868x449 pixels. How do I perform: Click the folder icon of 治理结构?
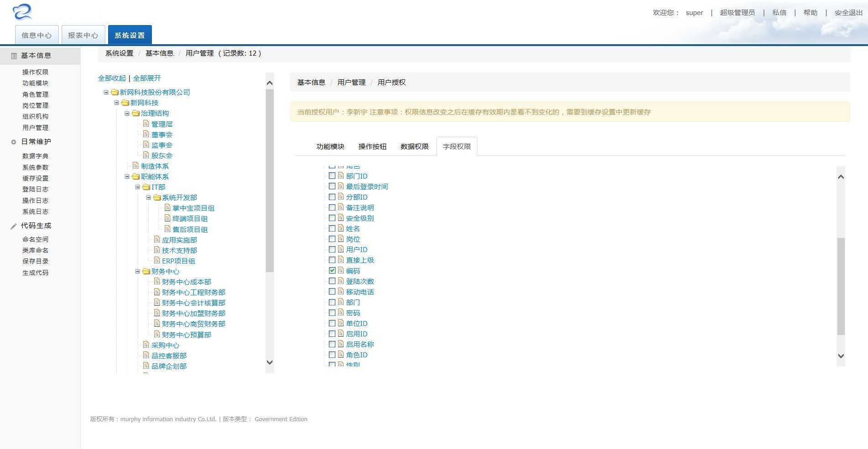(136, 113)
